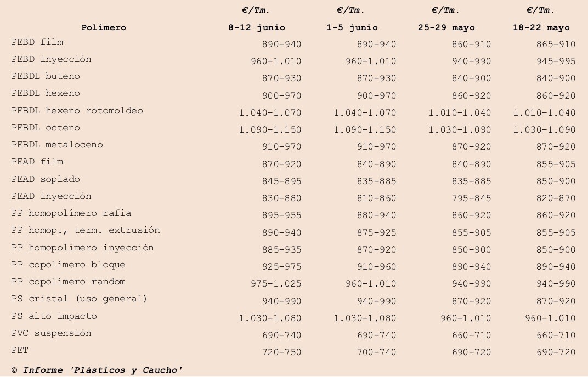This screenshot has height=377, width=588.
Task: Select the 1-5 junio column header
Action: point(352,28)
